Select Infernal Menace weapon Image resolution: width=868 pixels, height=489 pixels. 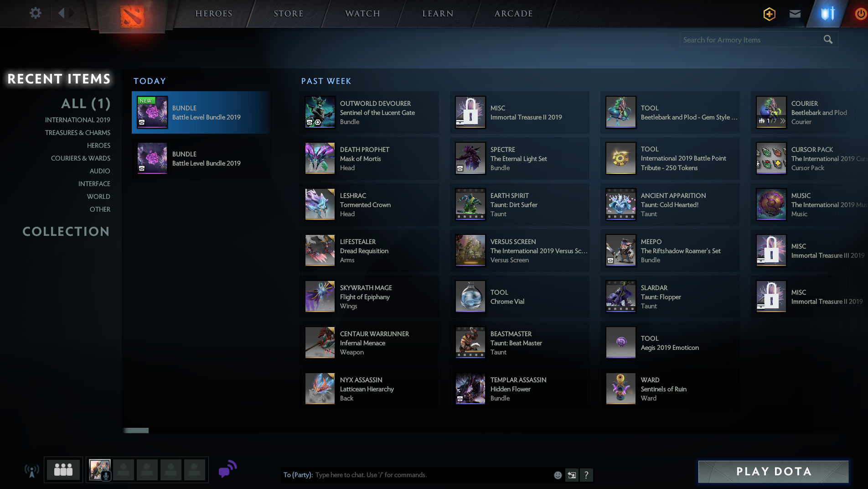pyautogui.click(x=369, y=343)
